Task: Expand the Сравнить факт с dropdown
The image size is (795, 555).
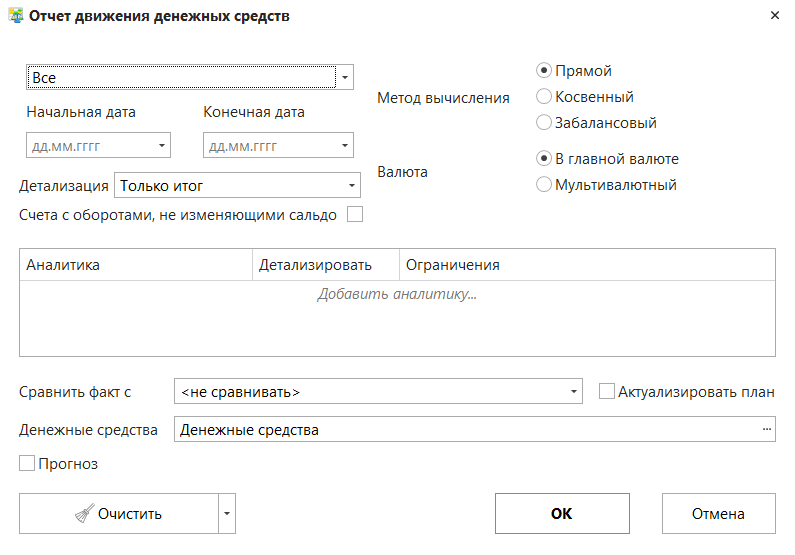Action: coord(573,392)
